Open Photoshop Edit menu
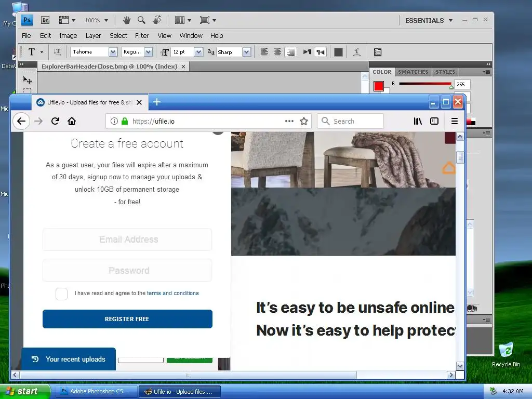 [46, 36]
